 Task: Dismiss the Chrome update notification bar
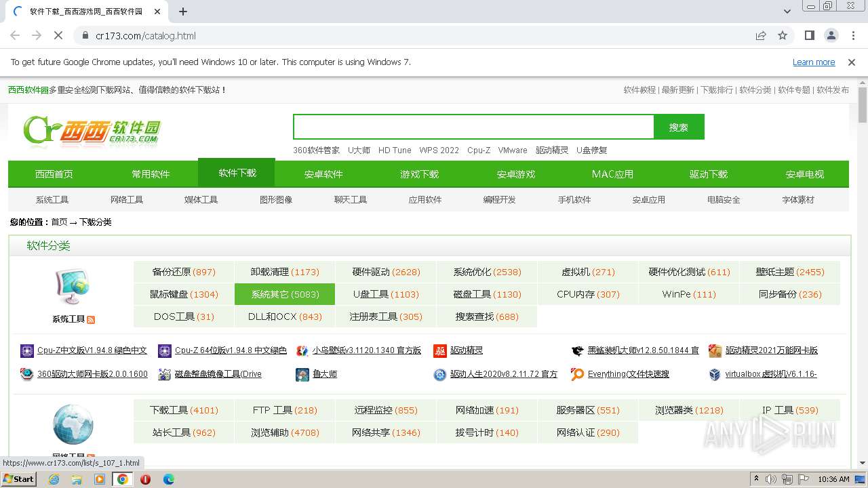(x=852, y=62)
